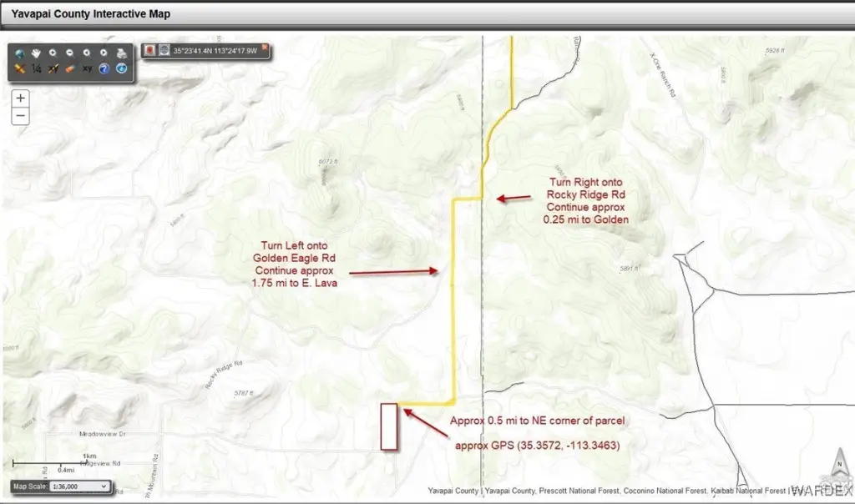Viewport: 855px width, 504px height.
Task: Print the map with printer icon
Action: pyautogui.click(x=122, y=53)
